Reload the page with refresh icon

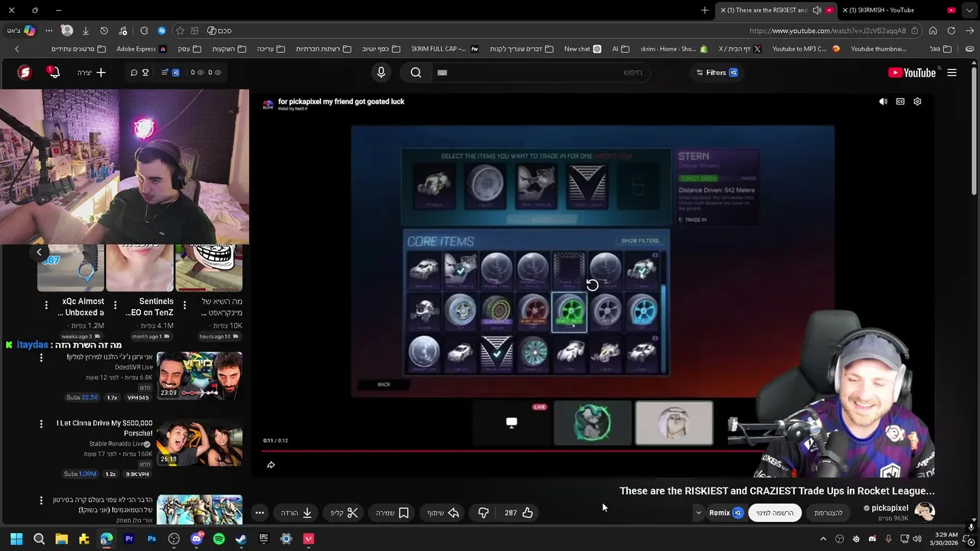coord(951,31)
